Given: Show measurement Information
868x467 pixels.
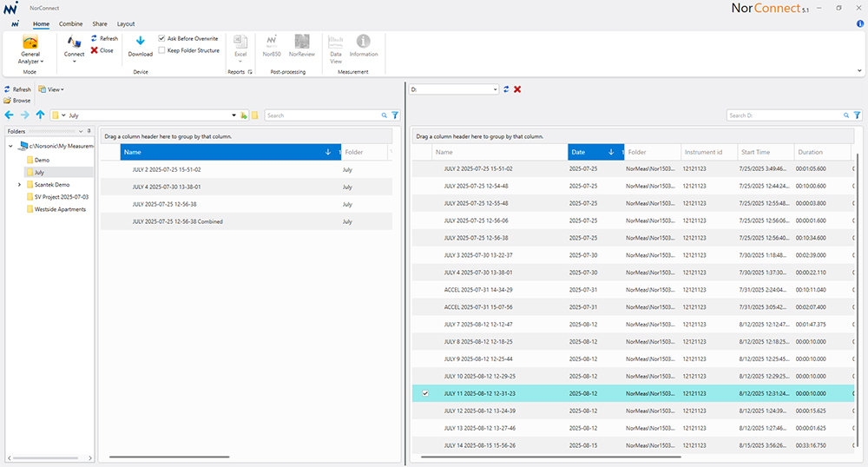Looking at the screenshot, I should (x=363, y=46).
